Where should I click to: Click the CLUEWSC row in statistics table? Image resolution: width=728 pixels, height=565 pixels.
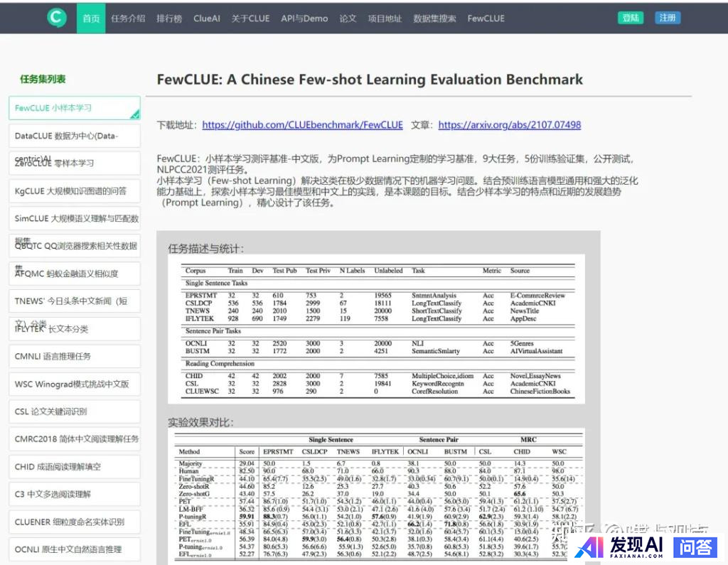click(378, 392)
